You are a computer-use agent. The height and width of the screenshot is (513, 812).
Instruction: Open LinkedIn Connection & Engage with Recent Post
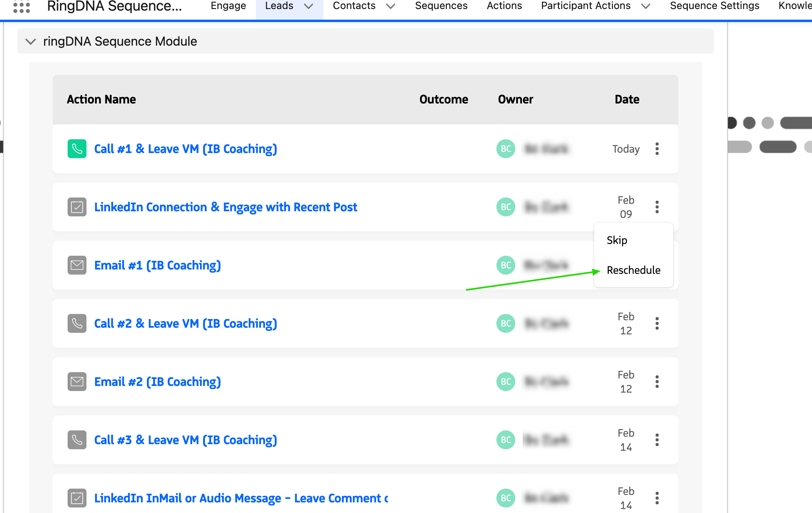click(x=226, y=207)
